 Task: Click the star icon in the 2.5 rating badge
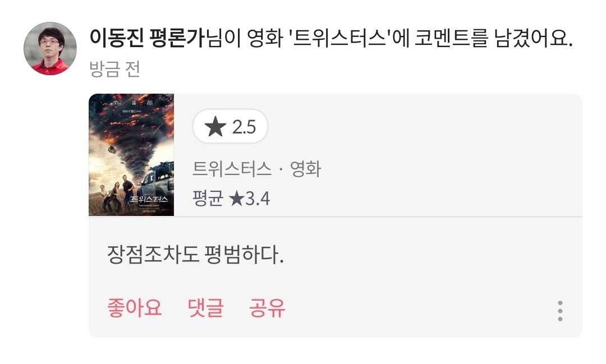(215, 127)
